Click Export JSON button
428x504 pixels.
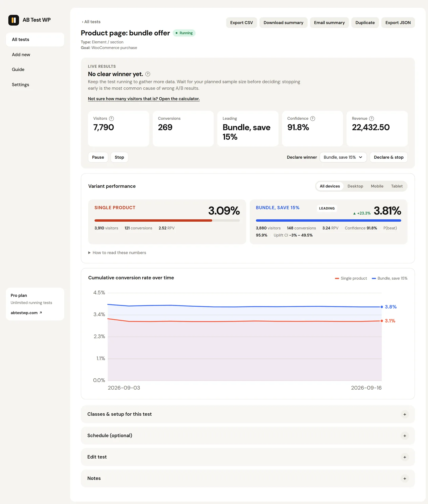coord(398,23)
